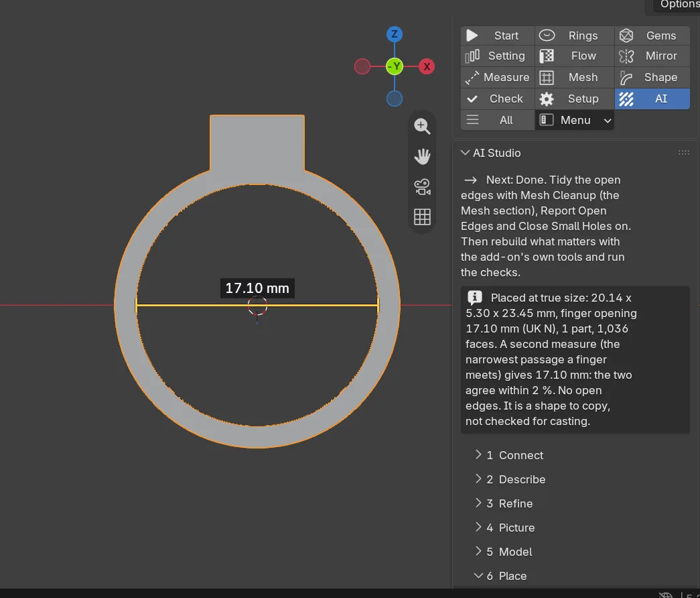Switch to the Rings tab
This screenshot has height=598, width=700.
click(x=575, y=36)
